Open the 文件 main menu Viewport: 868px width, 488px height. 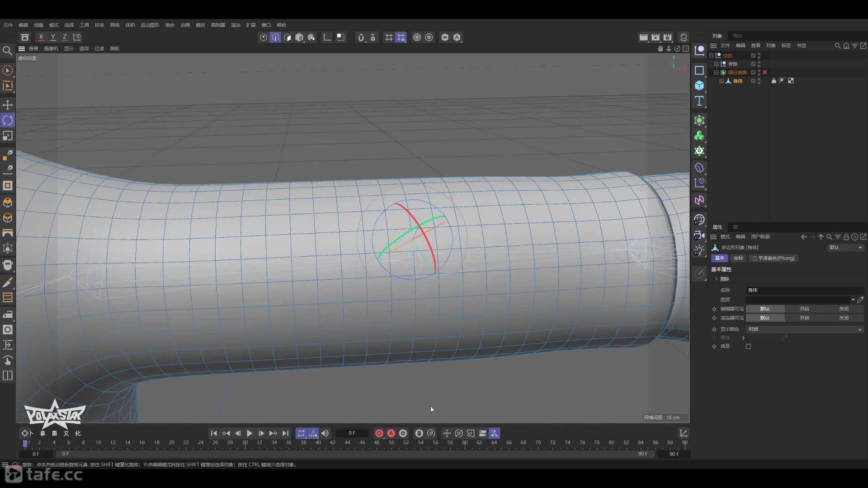pos(8,25)
